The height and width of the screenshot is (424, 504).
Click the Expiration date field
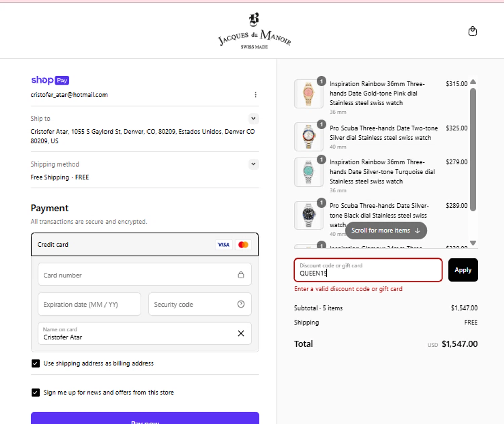point(89,304)
